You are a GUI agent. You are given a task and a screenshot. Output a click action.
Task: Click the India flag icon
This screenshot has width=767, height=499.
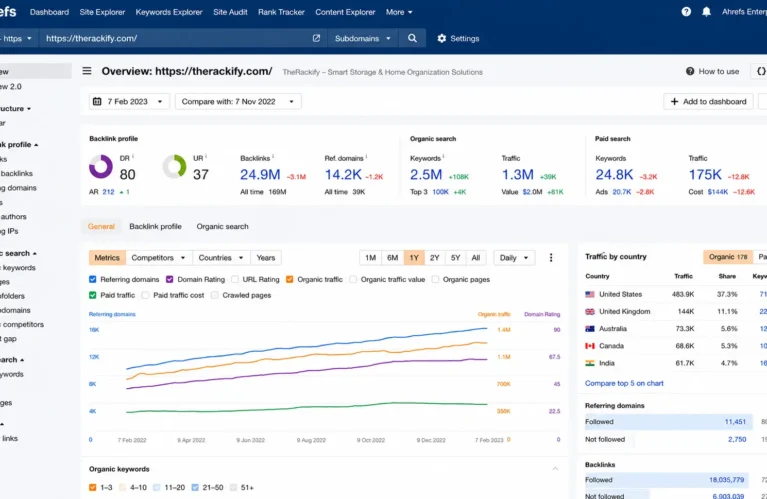tap(590, 363)
